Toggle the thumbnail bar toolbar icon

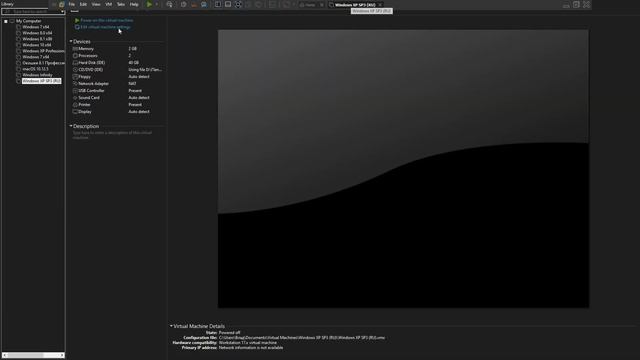tap(228, 4)
